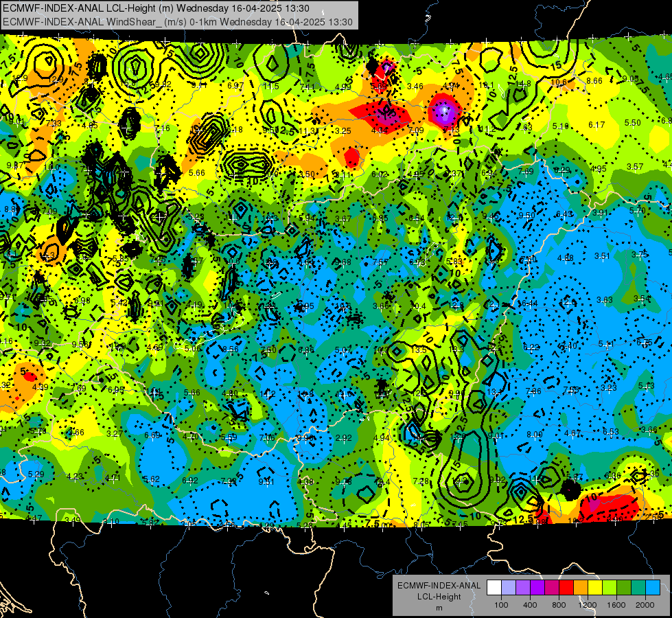Image resolution: width=672 pixels, height=618 pixels.
Task: Click wind shear value 3.27 on map
Action: [x=115, y=433]
